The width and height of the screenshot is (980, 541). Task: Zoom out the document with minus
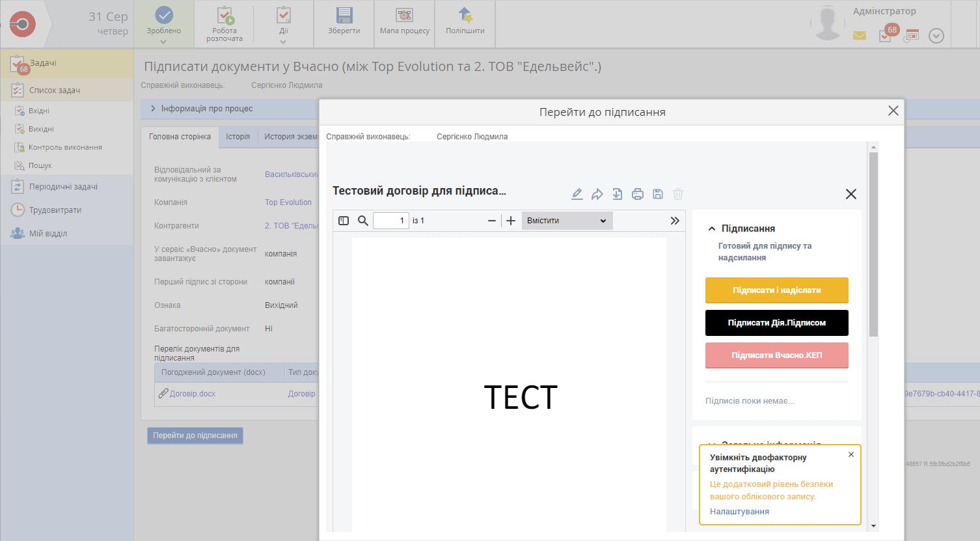pyautogui.click(x=492, y=221)
